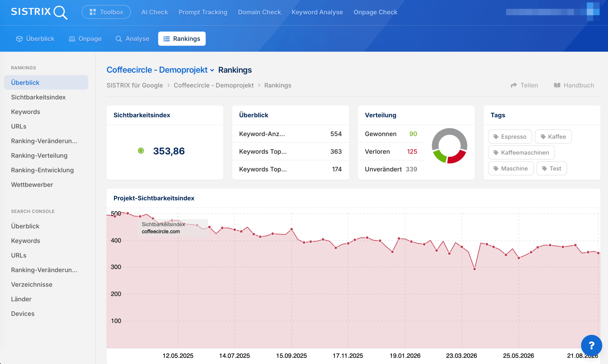
Task: Click the lowest chart data point near 23.03.2026
Action: [x=474, y=269]
